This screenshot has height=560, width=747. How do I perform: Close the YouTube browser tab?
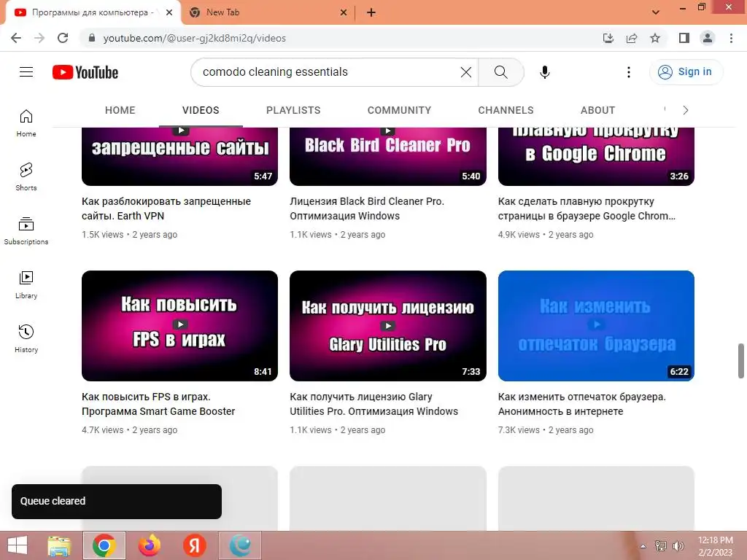click(169, 13)
